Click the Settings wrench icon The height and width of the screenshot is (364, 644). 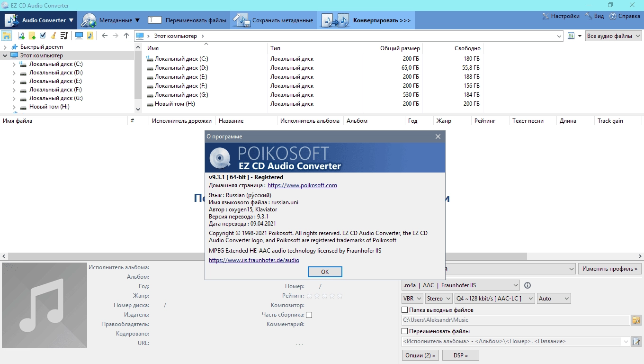[x=546, y=16]
